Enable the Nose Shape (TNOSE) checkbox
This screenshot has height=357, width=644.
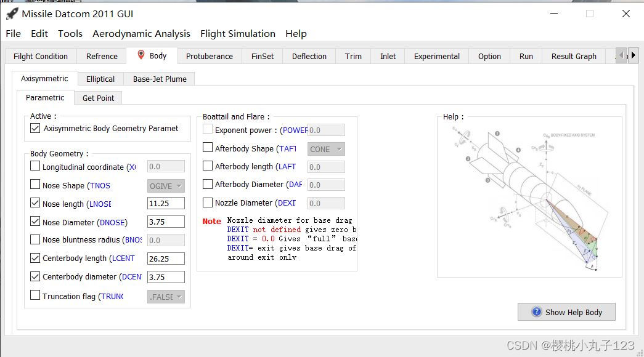coord(35,185)
